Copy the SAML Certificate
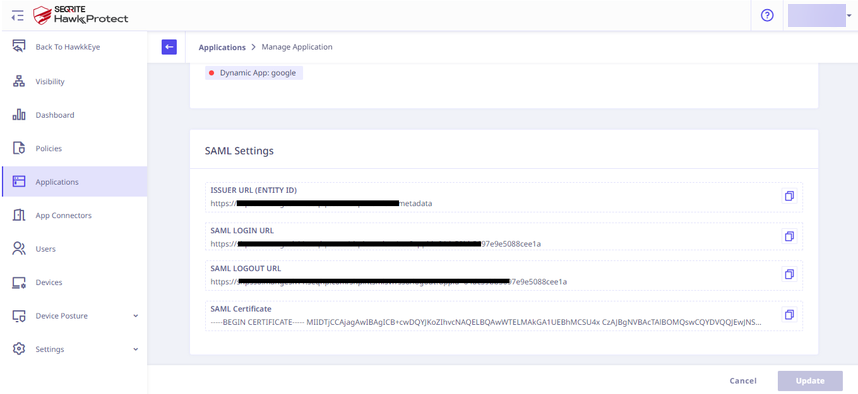 coord(789,315)
